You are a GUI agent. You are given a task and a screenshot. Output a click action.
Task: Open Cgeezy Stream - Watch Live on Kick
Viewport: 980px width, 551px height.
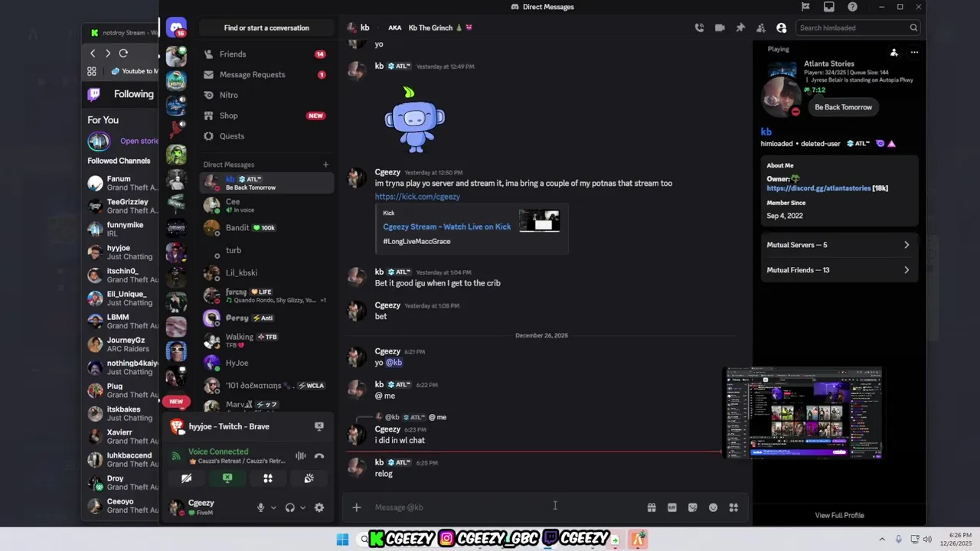[446, 227]
